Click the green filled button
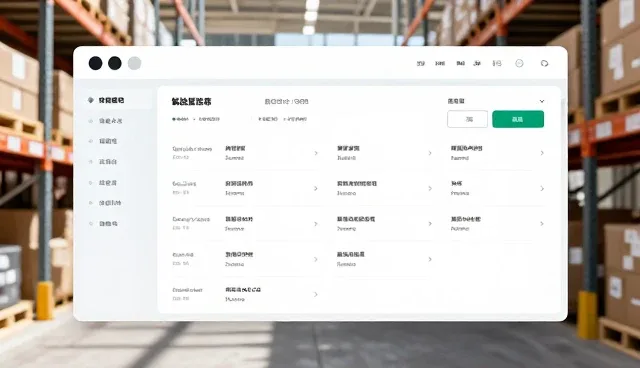Viewport: 640px width, 368px height. click(x=518, y=119)
